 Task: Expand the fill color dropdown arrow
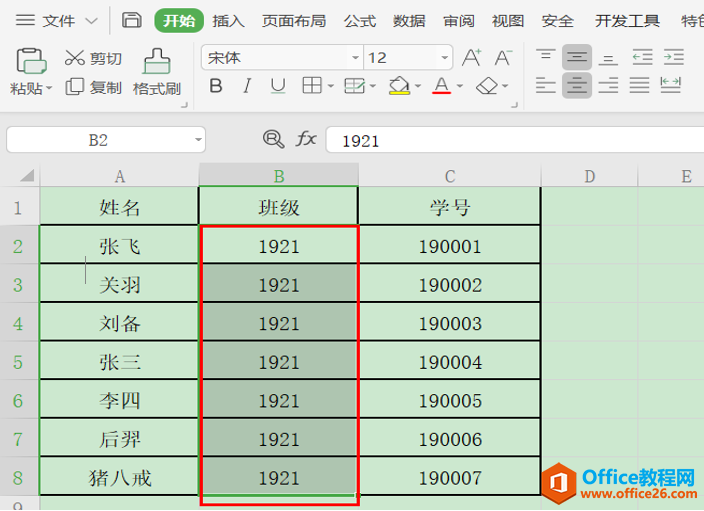coord(418,86)
